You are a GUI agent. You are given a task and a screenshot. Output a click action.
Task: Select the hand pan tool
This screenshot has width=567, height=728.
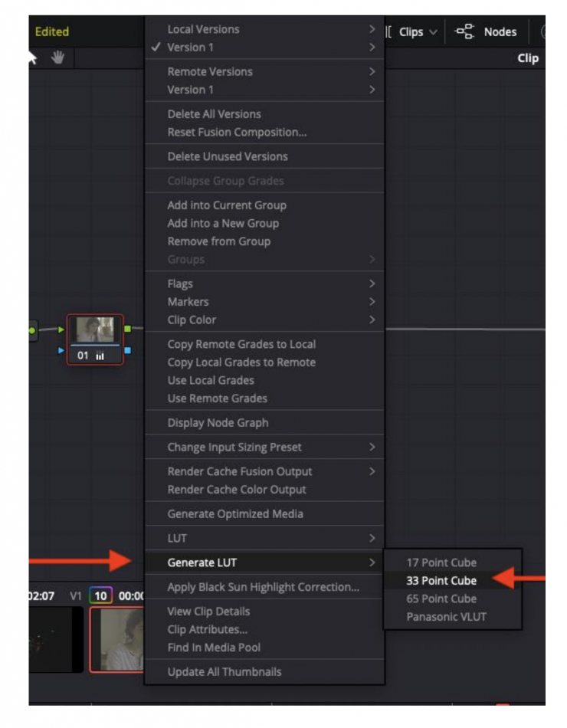tap(57, 57)
